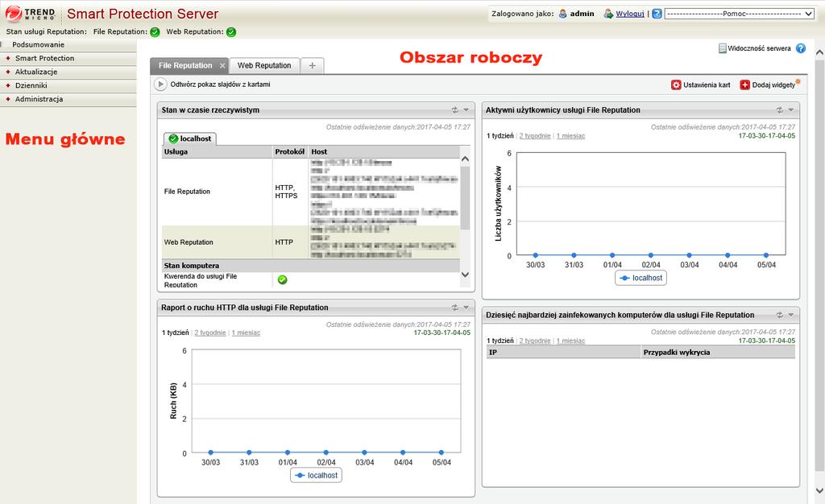825x504 pixels.
Task: Click the Kwerenda File Reputation green check
Action: click(x=283, y=279)
